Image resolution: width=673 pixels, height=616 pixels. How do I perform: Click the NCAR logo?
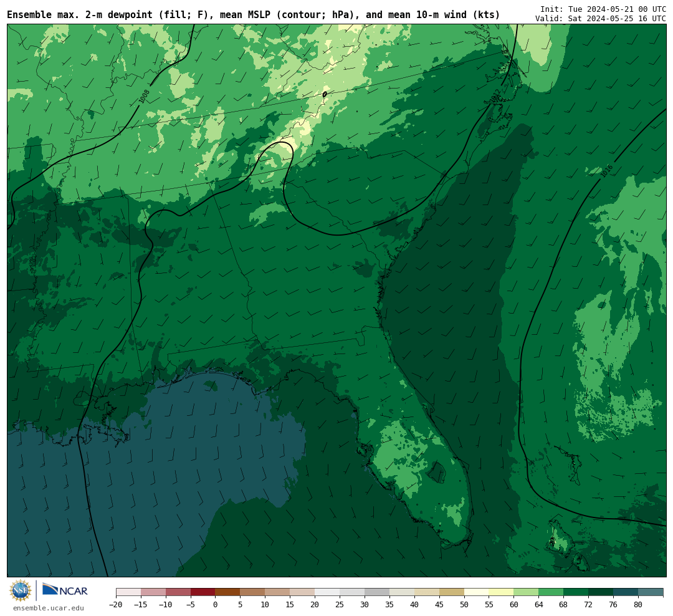tap(65, 590)
